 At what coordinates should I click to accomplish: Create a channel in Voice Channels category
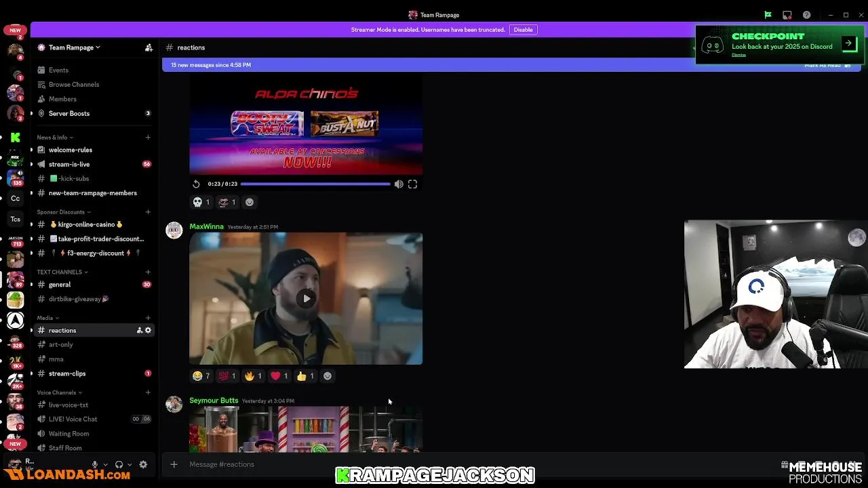[x=148, y=392]
